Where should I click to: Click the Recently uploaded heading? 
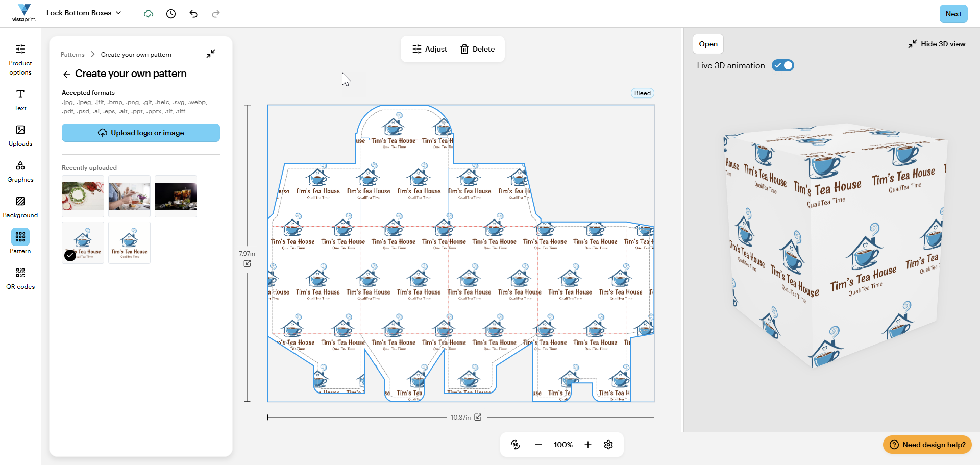[x=89, y=168]
